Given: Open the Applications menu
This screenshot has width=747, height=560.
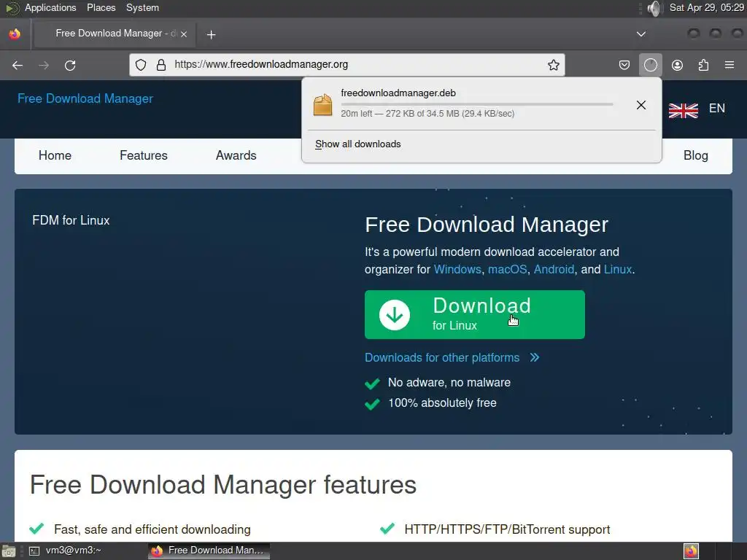Looking at the screenshot, I should 50,7.
